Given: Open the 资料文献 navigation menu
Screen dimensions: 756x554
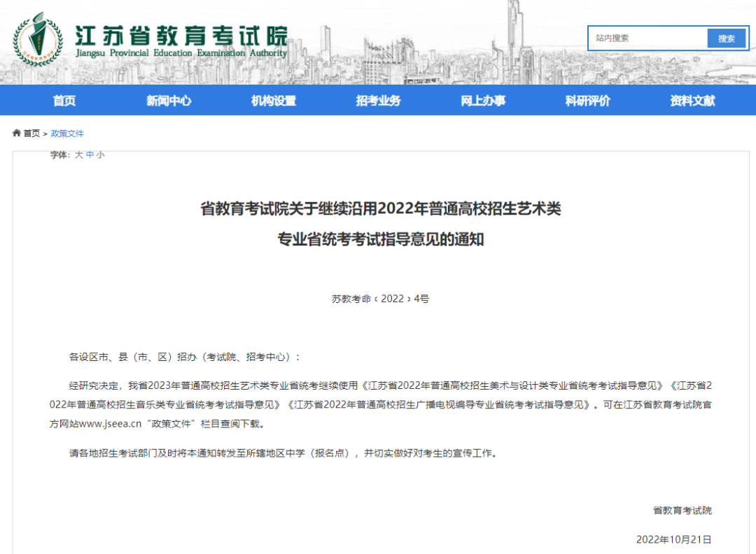Looking at the screenshot, I should (692, 100).
